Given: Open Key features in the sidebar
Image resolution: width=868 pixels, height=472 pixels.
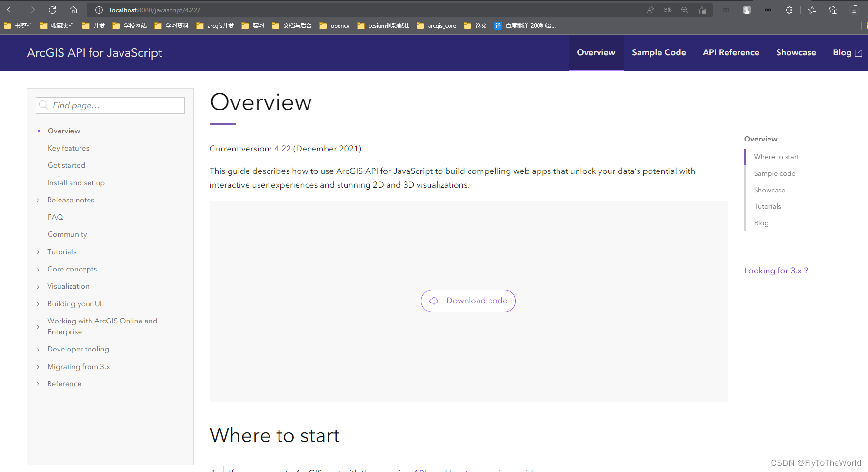Looking at the screenshot, I should coord(68,148).
